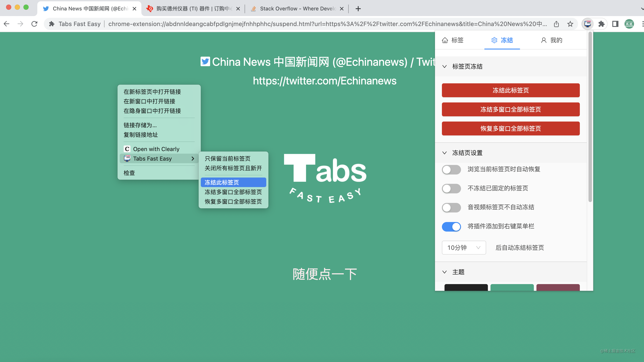The image size is (644, 362).
Task: Click the extension puzzle icon in the address bar
Action: pos(52,24)
